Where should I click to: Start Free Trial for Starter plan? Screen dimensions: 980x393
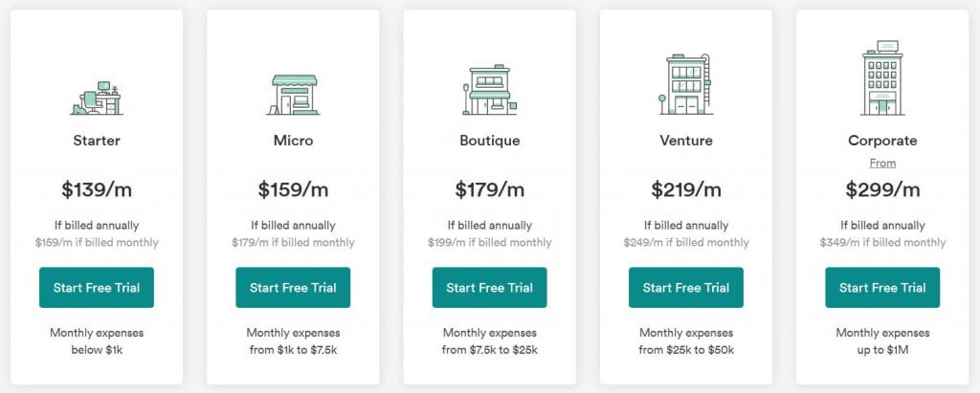(97, 288)
